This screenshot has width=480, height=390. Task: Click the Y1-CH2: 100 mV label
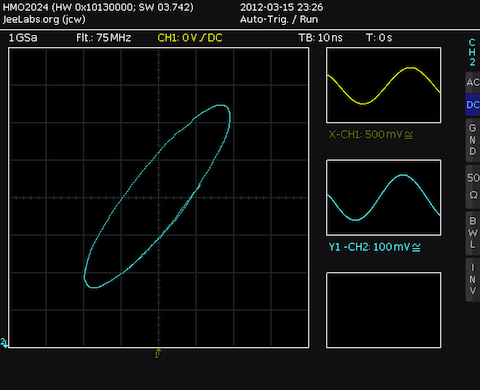(x=374, y=247)
